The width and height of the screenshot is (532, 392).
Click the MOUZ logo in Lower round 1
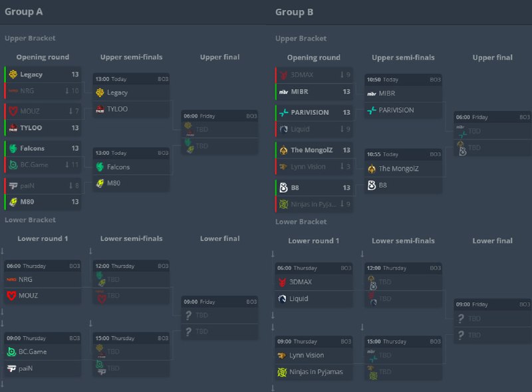(11, 296)
